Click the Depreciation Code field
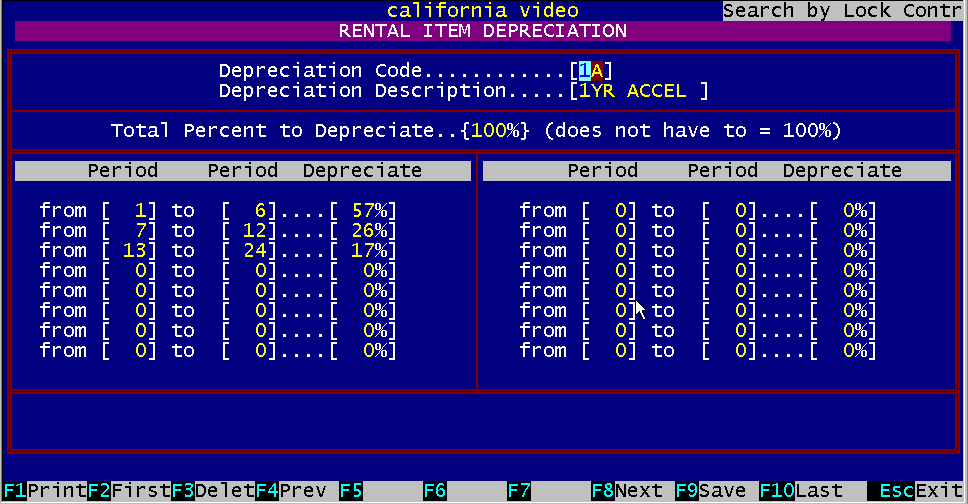 pyautogui.click(x=590, y=71)
